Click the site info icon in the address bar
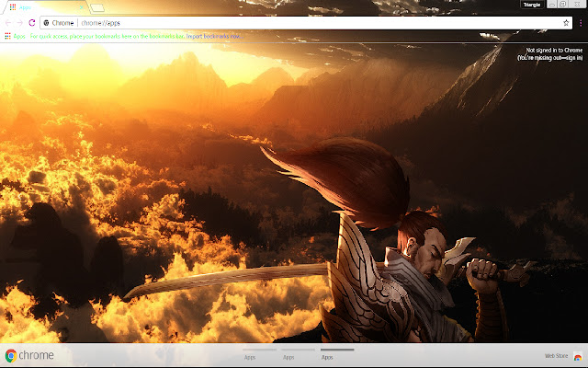The image size is (588, 368). coord(47,23)
